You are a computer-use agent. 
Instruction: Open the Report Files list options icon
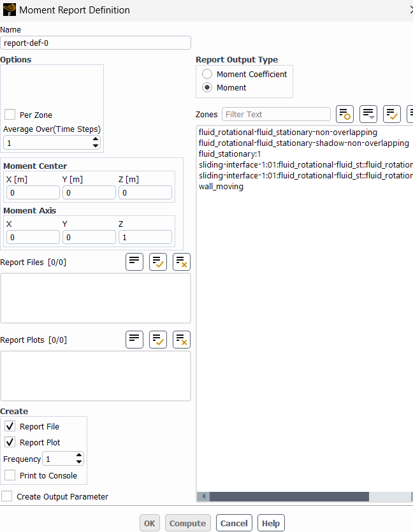pos(134,262)
